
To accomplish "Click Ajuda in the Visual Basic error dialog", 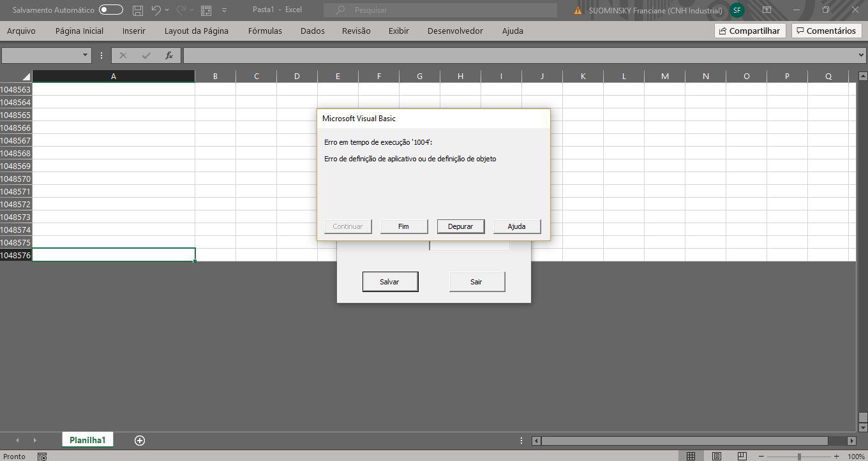I will point(517,226).
